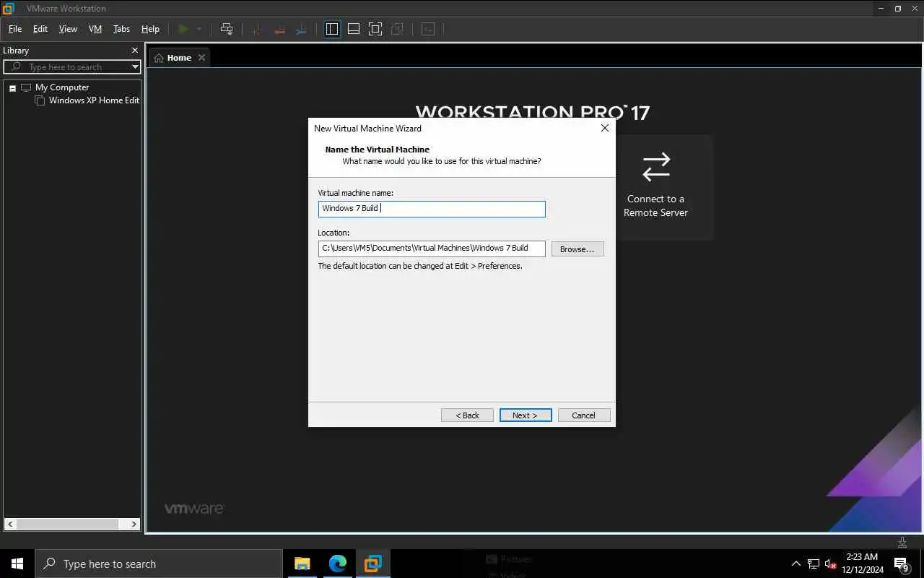The image size is (924, 578).
Task: Click the taskbar search box
Action: tap(159, 564)
